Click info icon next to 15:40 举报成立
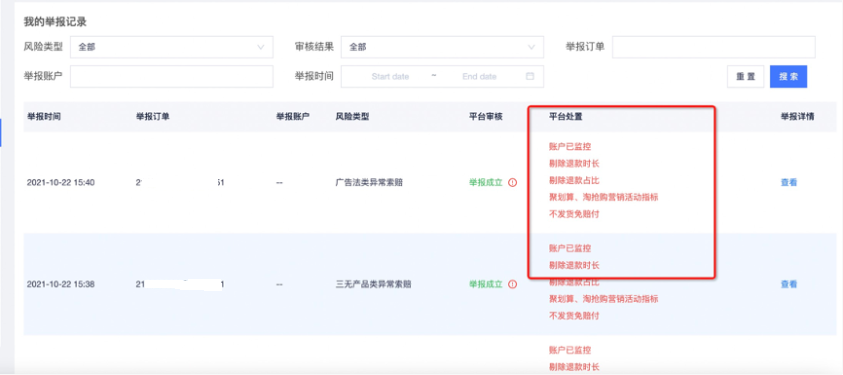 click(x=512, y=183)
